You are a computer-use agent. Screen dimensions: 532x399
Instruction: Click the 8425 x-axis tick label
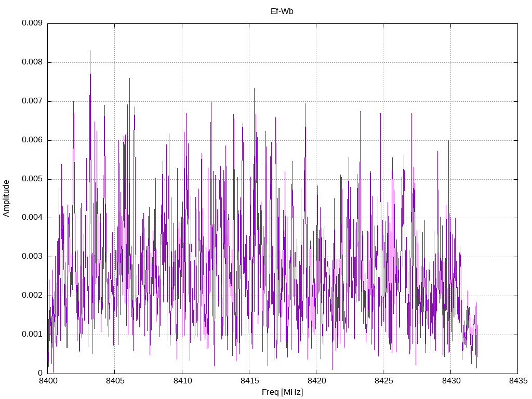[383, 381]
